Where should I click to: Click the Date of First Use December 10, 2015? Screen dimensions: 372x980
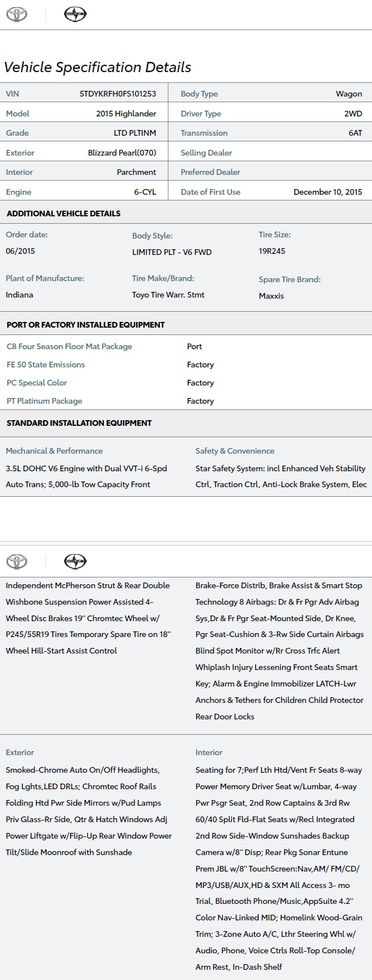coord(328,192)
